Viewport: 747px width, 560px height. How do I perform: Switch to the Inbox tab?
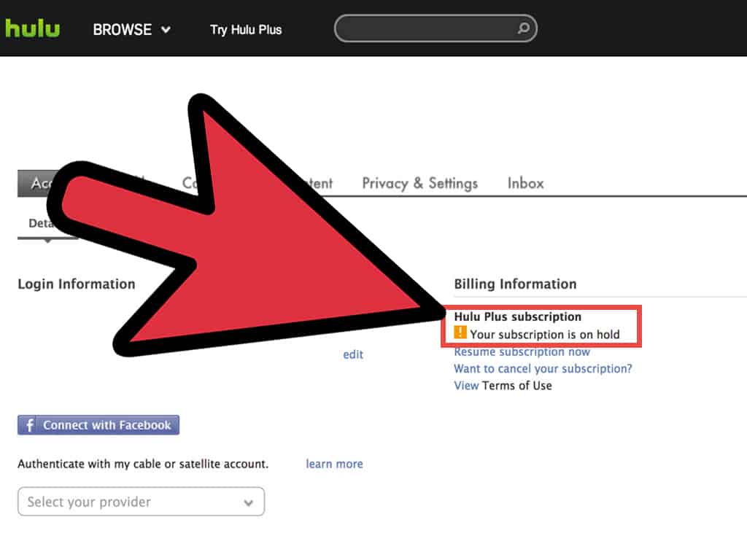[x=525, y=183]
